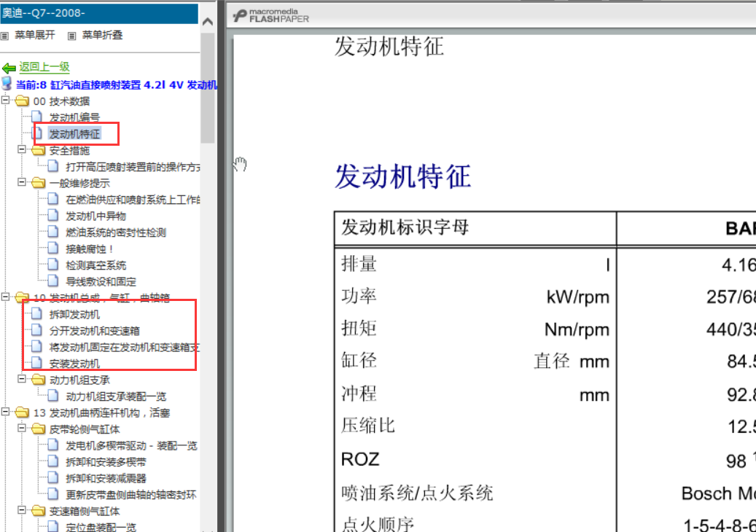This screenshot has width=756, height=532.
Task: Click the 菜单折叠 collapse-all button
Action: [x=102, y=35]
